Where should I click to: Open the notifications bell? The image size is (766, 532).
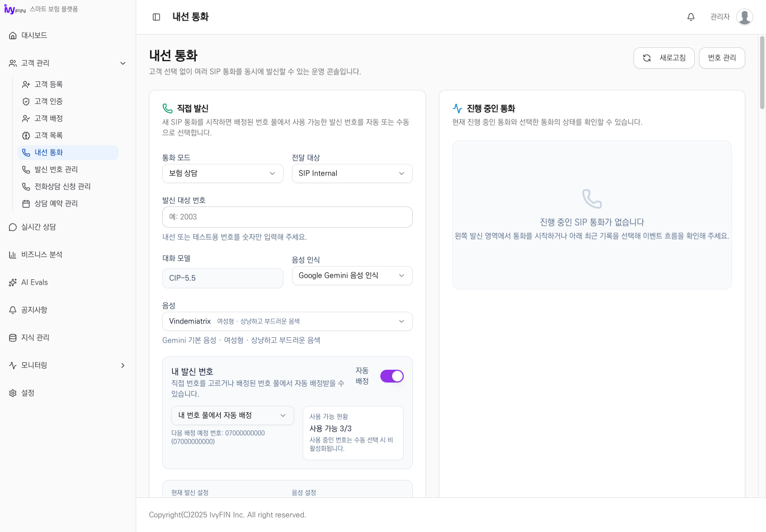pos(691,17)
